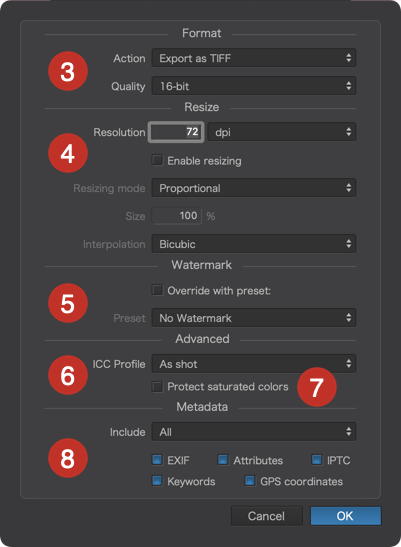The height and width of the screenshot is (547, 401).
Task: Uncheck the EXIF metadata checkbox
Action: pyautogui.click(x=157, y=460)
